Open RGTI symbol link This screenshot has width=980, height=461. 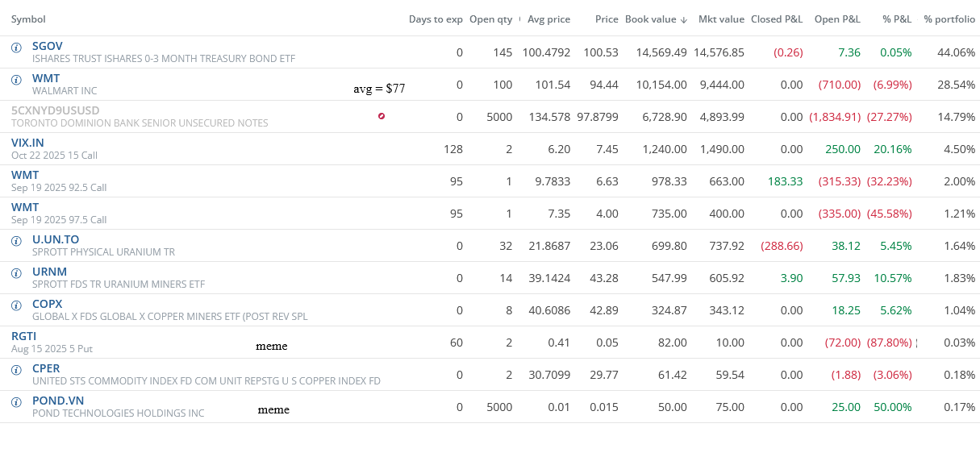[x=23, y=336]
